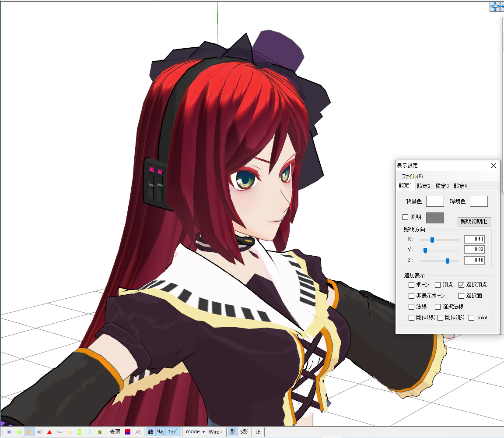Open the mode dropdown in bottom toolbar
The width and height of the screenshot is (504, 438).
195,432
